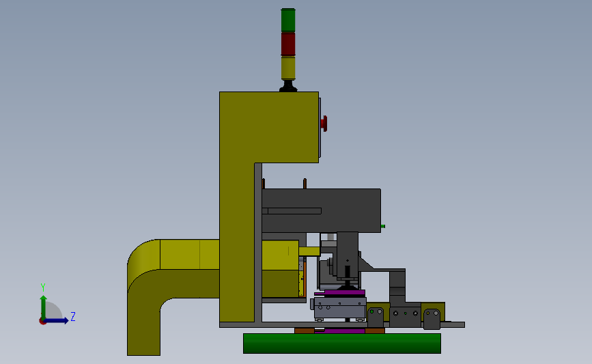The width and height of the screenshot is (592, 364).
Task: Click the red origin dot of the triad
Action: point(42,322)
